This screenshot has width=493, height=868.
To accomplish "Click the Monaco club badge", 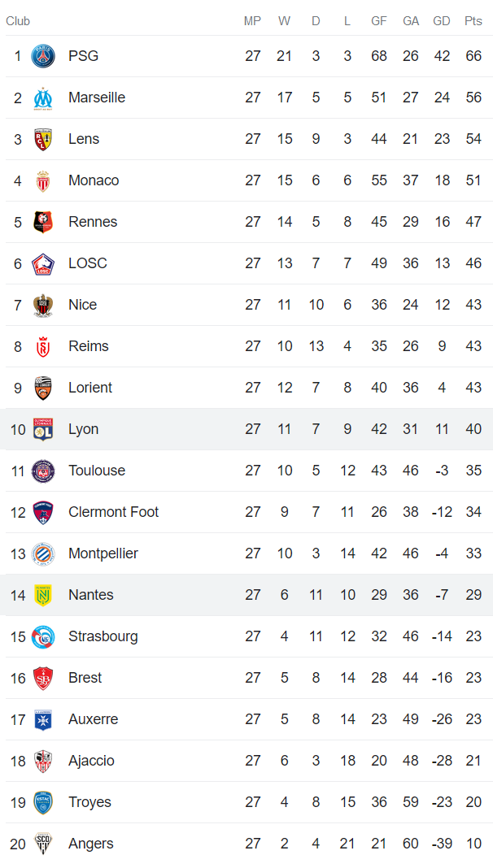I will (43, 180).
